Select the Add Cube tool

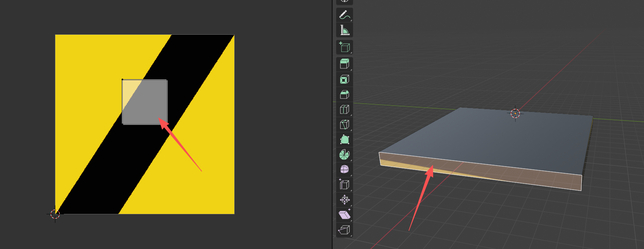(x=345, y=47)
